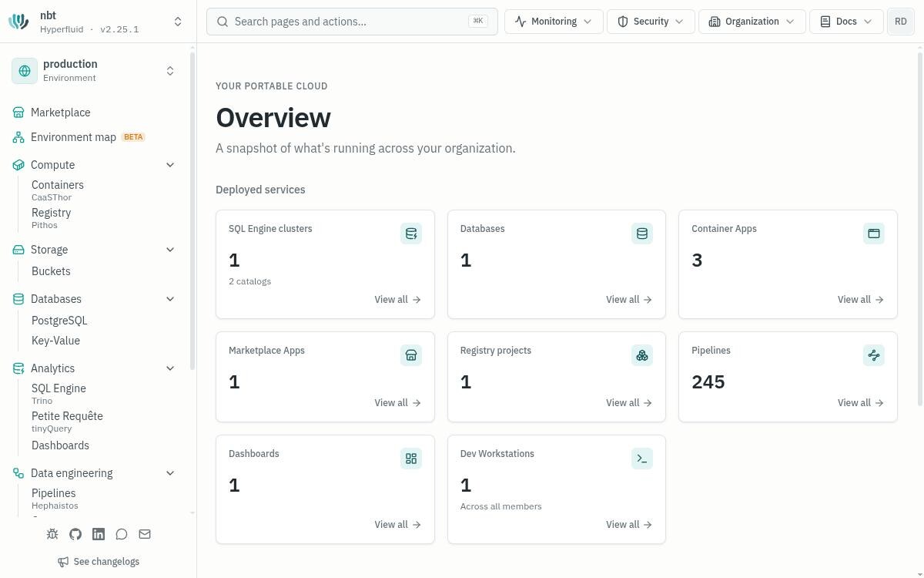Open Buckets under Storage

[51, 271]
